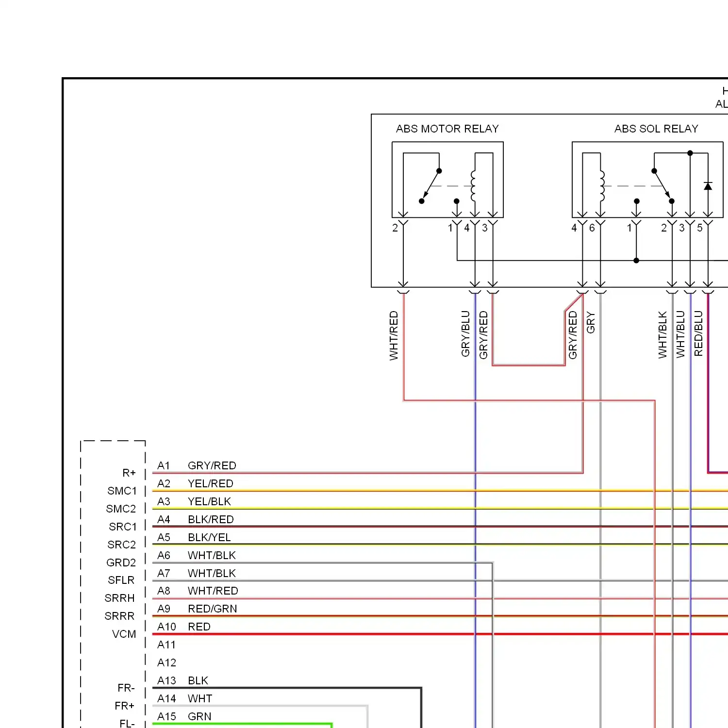Viewport: 728px width, 728px height.
Task: Click the ABS motor relay coil symbol
Action: point(473,186)
